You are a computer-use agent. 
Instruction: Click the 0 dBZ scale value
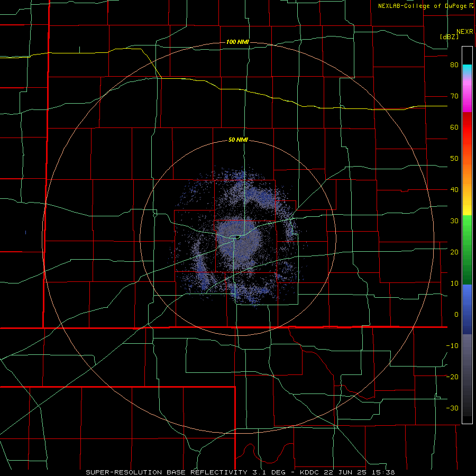[456, 315]
